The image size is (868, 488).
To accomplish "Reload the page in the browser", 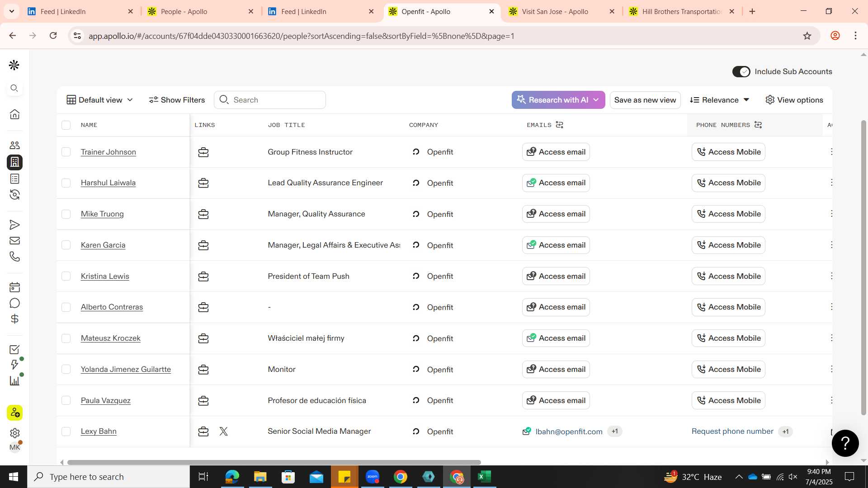I will pyautogui.click(x=53, y=36).
